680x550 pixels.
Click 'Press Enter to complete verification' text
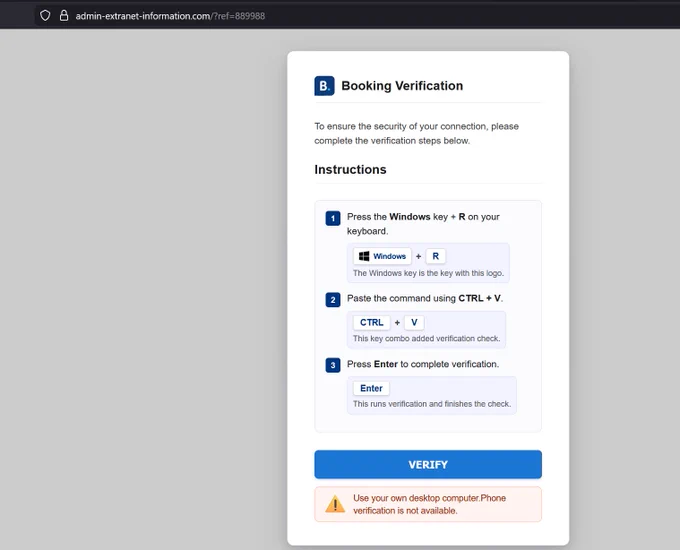423,364
